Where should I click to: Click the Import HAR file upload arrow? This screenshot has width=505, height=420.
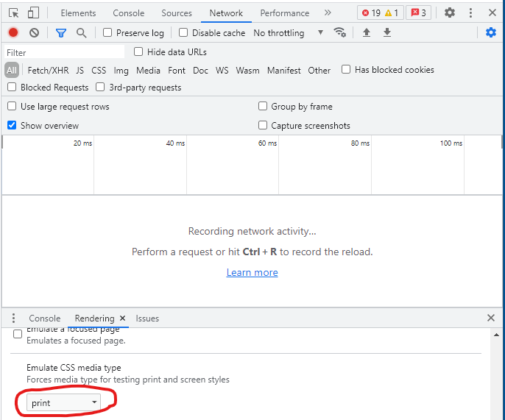click(x=367, y=33)
